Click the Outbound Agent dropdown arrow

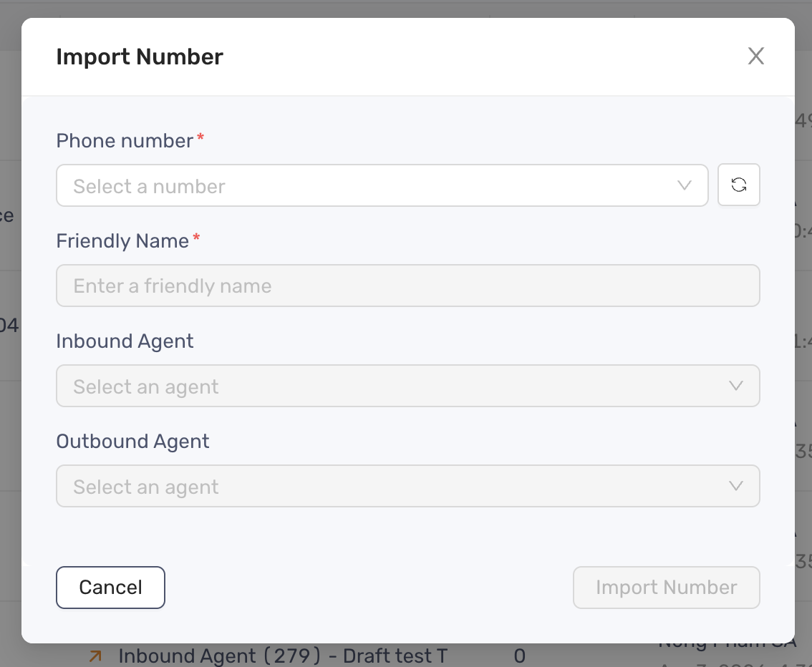coord(735,486)
